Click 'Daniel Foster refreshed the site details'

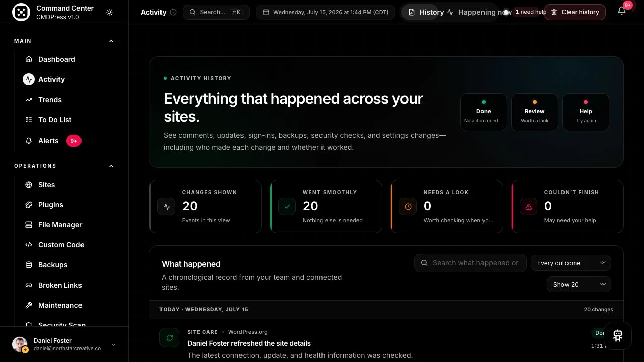point(249,343)
